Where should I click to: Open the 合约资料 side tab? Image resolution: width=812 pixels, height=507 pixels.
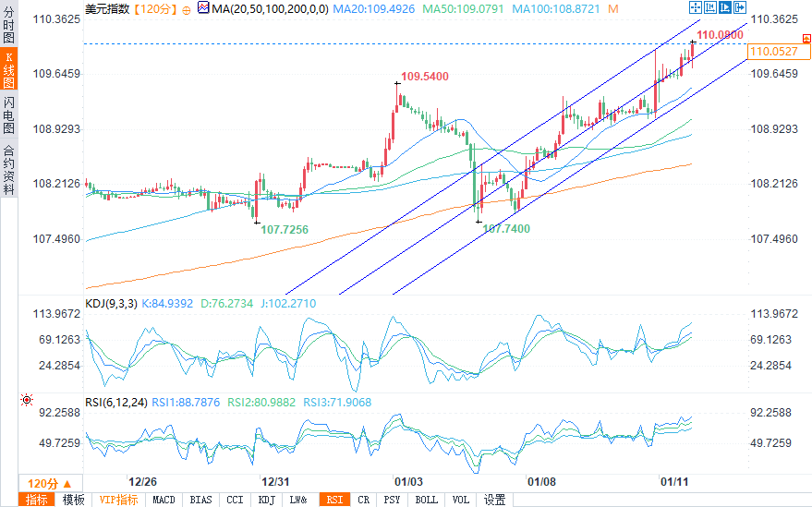(9, 168)
